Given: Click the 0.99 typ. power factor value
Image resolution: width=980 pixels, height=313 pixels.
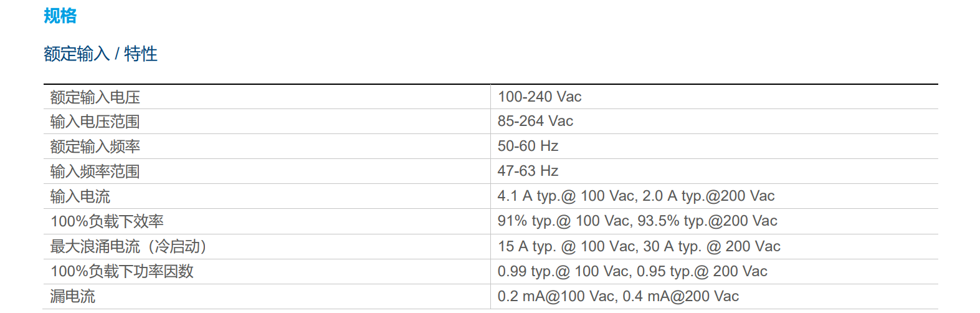Looking at the screenshot, I should (632, 271).
